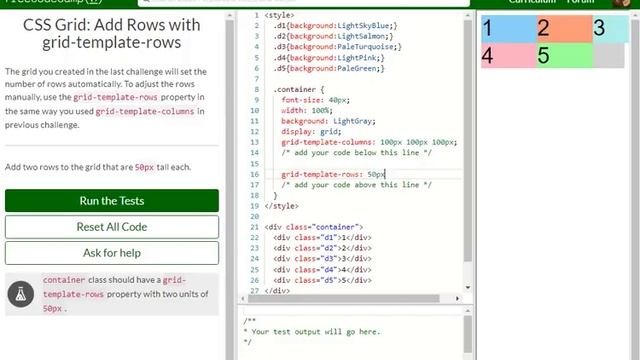Click the 'display: grid;' code line

(311, 131)
